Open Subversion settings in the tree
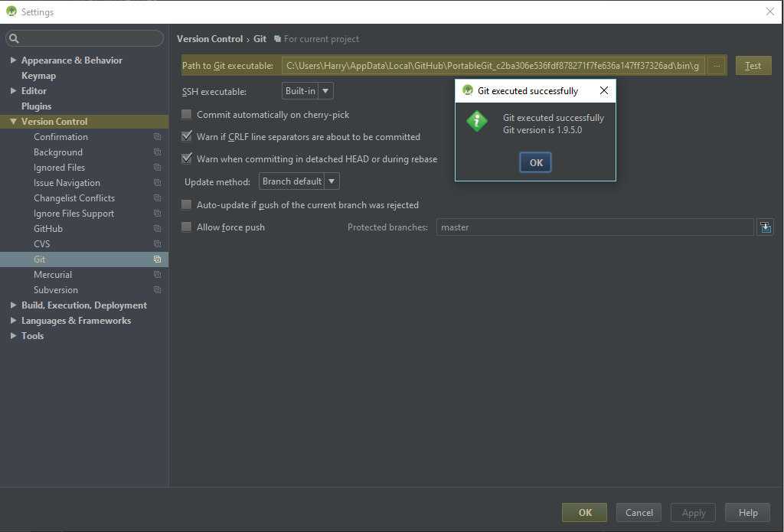Viewport: 784px width, 532px height. point(55,290)
